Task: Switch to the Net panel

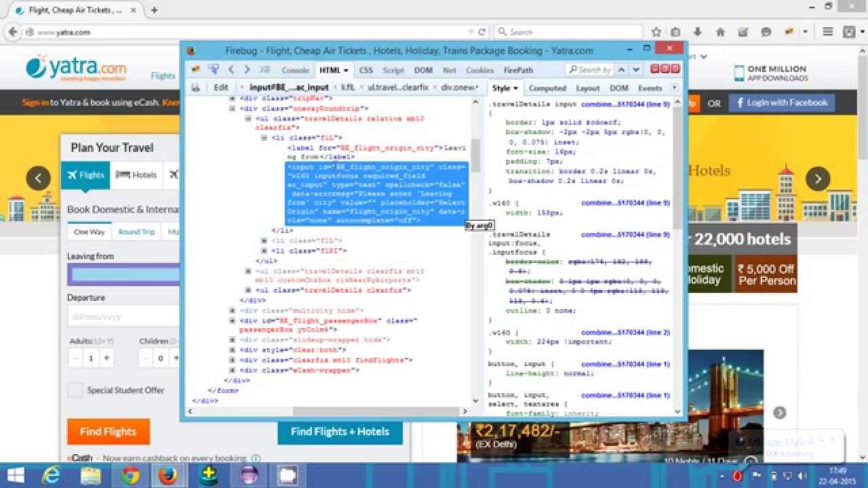Action: pyautogui.click(x=450, y=70)
